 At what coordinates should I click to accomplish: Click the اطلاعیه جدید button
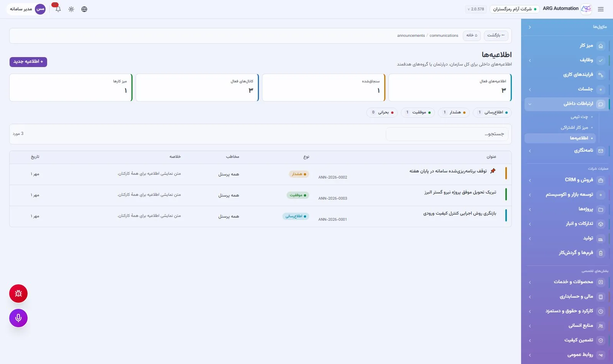(28, 62)
